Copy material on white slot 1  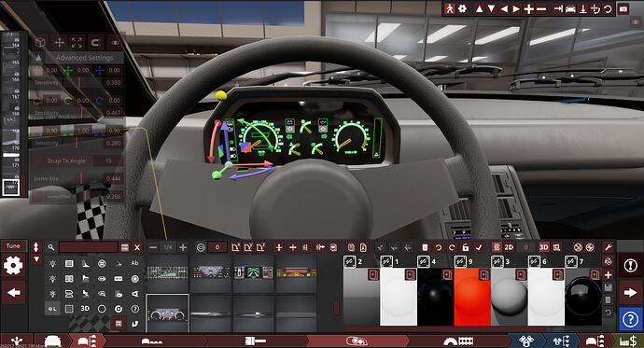pyautogui.click(x=411, y=274)
